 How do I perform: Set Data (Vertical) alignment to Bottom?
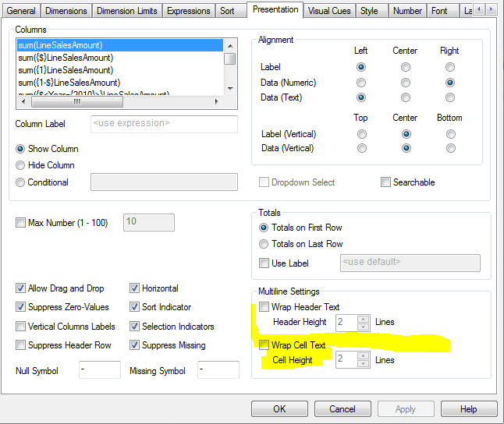(451, 148)
